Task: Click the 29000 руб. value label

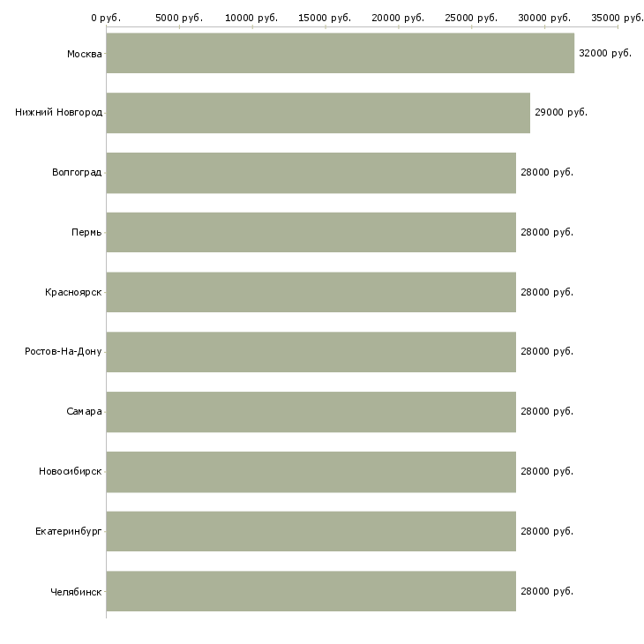Action: pyautogui.click(x=561, y=112)
